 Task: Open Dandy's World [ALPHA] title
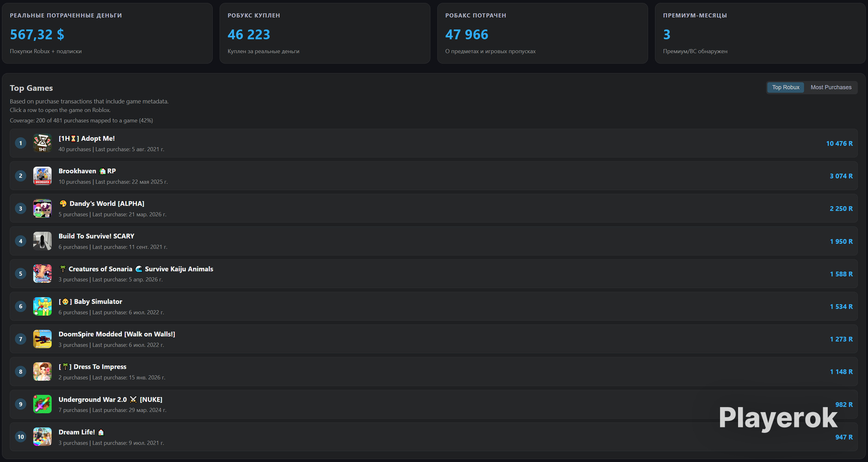(101, 204)
